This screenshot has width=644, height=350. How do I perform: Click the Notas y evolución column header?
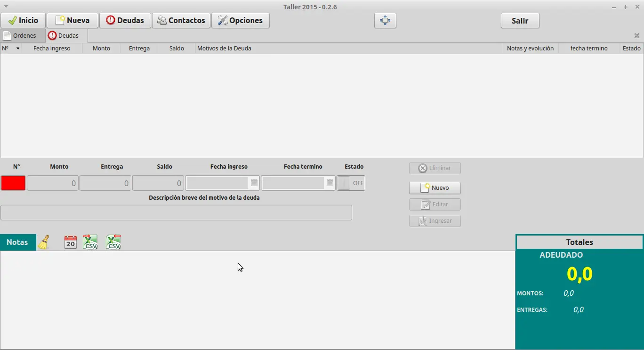click(x=530, y=49)
